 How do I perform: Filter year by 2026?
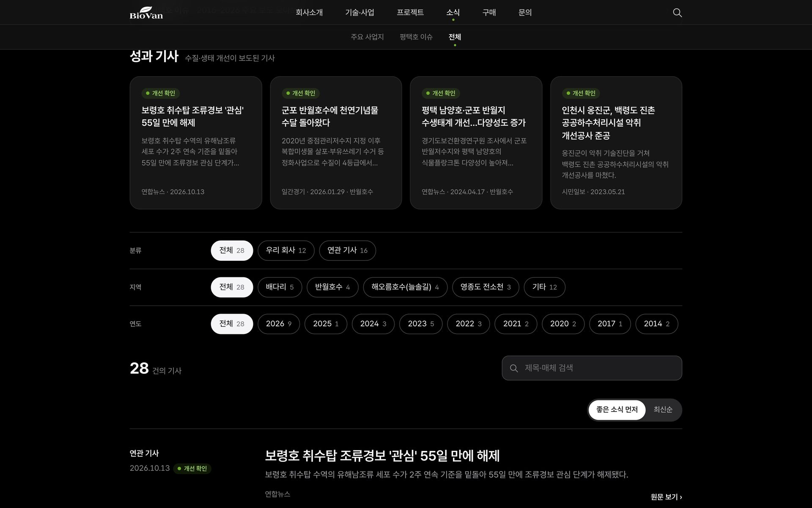(x=279, y=324)
